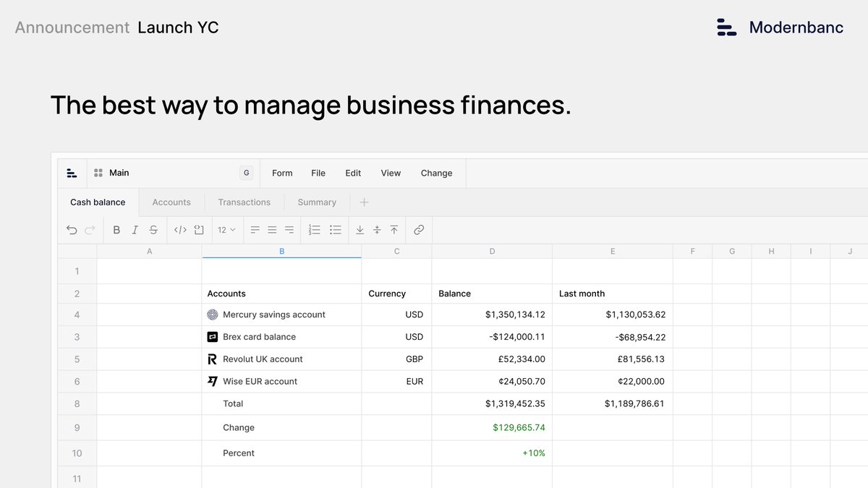
Task: Select the $1,319,452.35 total cell
Action: click(492, 404)
